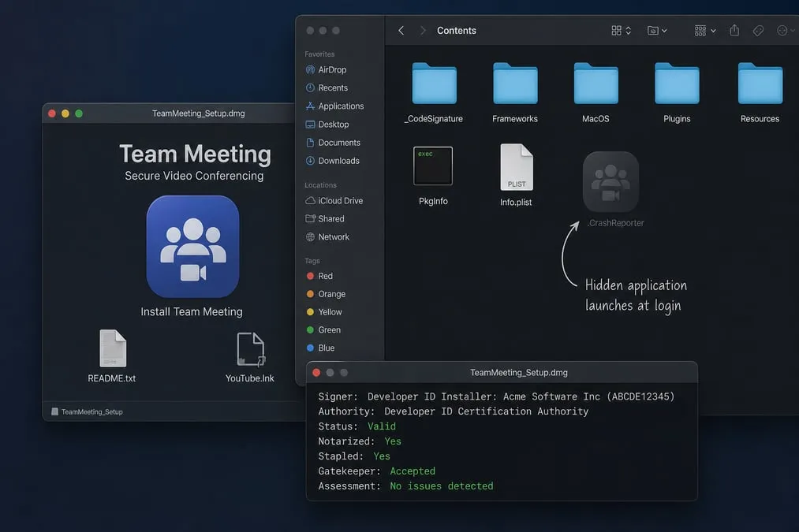Open the Resources folder

point(760,84)
